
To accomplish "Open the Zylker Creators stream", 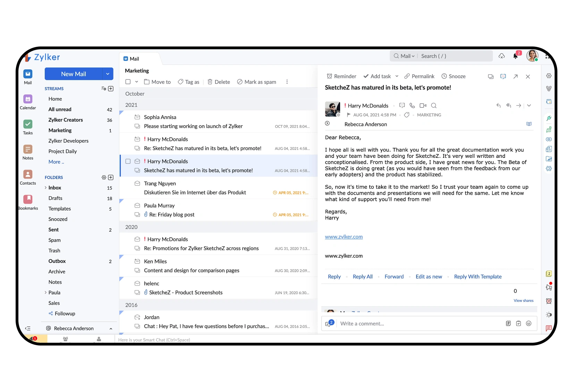I will click(66, 120).
